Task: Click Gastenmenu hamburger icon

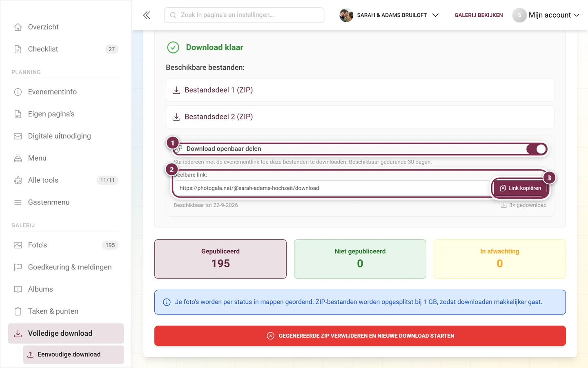Action: [x=18, y=202]
